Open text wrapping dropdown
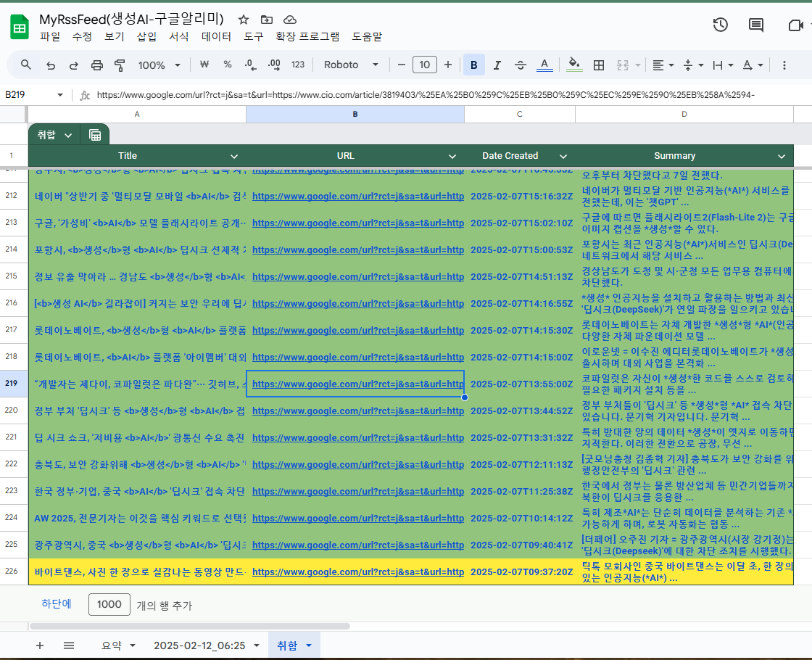Viewport: 812px width, 660px height. pos(722,65)
